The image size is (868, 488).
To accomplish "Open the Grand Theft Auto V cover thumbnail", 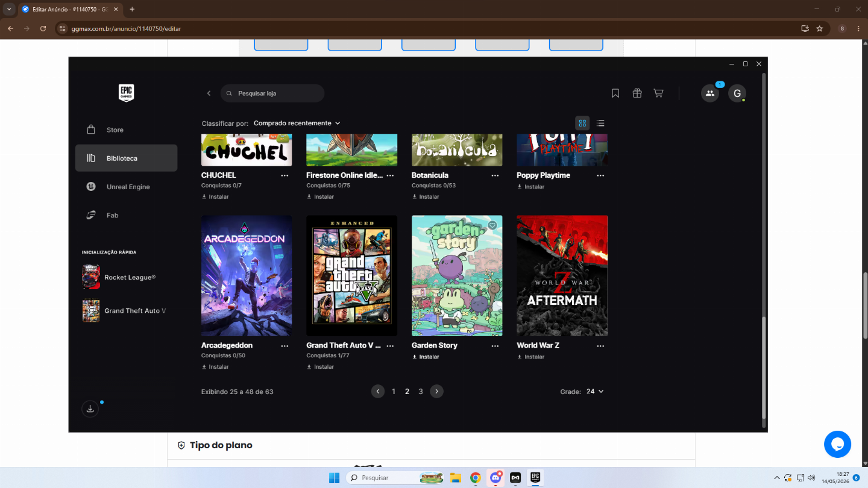I will 351,276.
